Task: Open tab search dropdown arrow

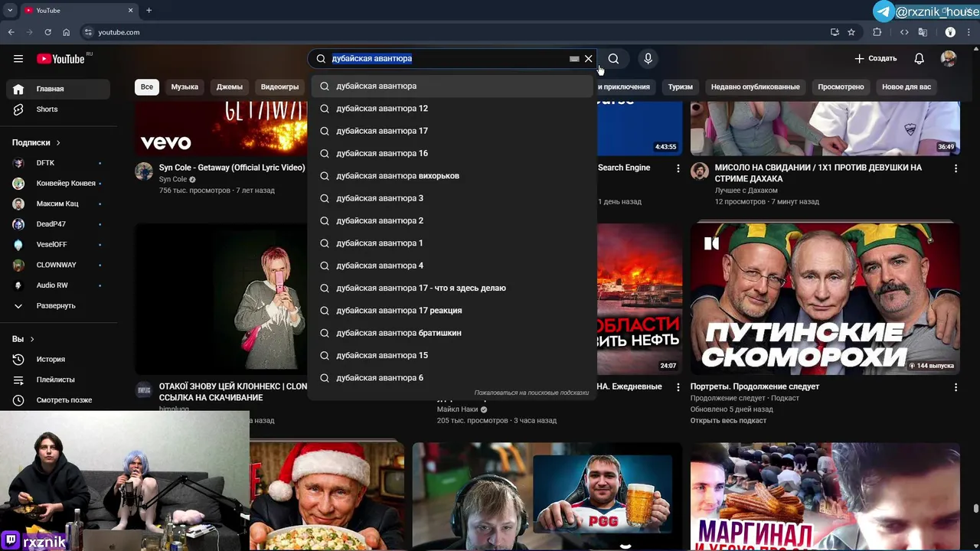Action: tap(10, 11)
